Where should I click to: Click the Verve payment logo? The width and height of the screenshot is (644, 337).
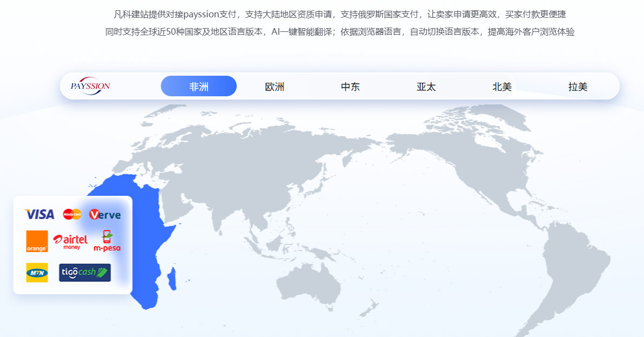point(105,214)
